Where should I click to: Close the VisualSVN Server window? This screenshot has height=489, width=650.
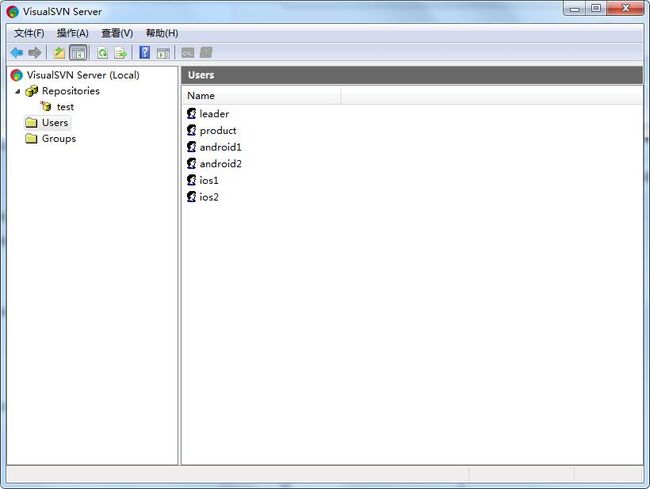[x=626, y=8]
